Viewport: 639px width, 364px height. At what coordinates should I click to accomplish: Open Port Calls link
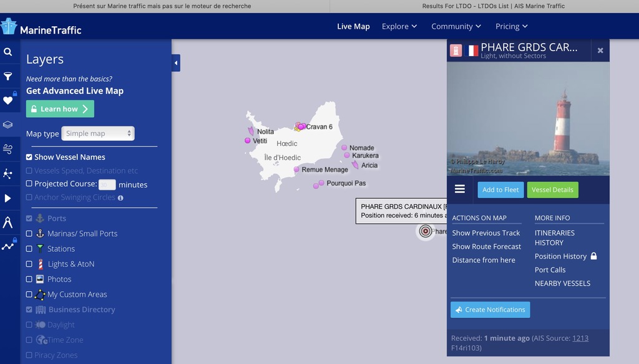(x=550, y=270)
